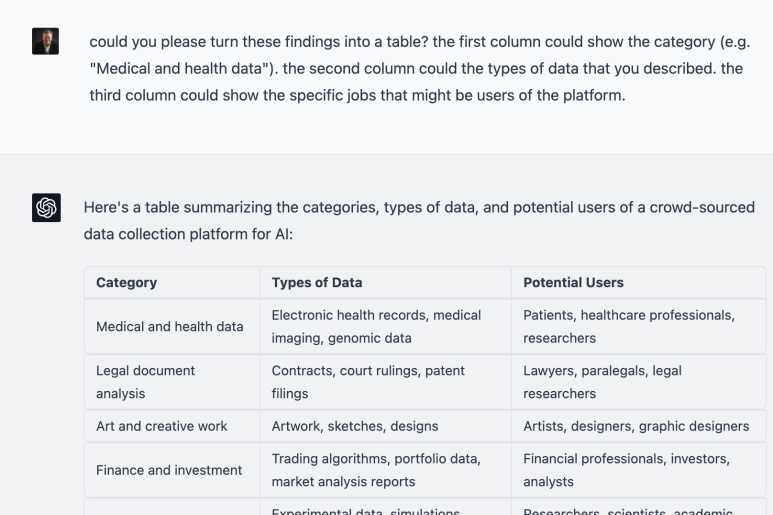The height and width of the screenshot is (515, 773).
Task: Click the Artwork, sketches, designs cell
Action: (x=385, y=426)
